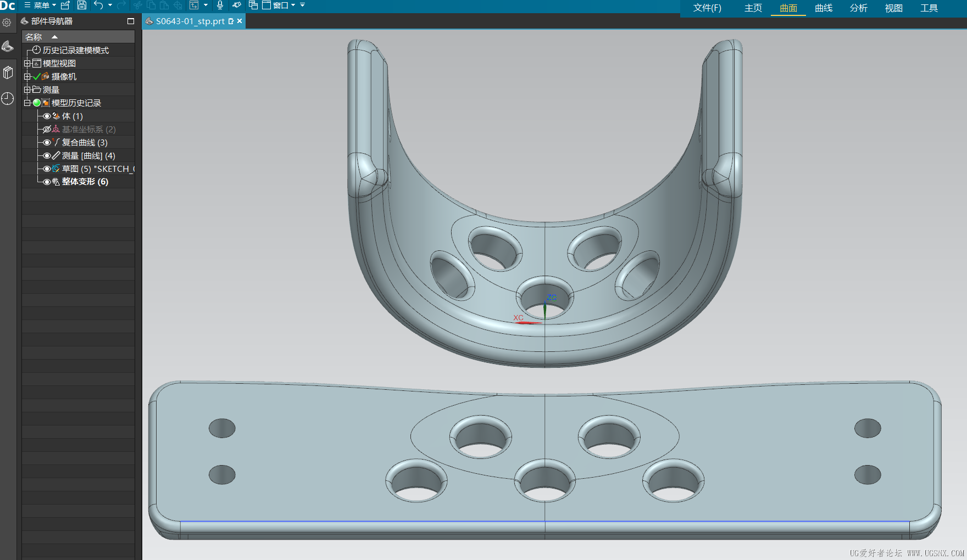Open the History clock sidebar icon
Image resolution: width=967 pixels, height=560 pixels.
[x=8, y=99]
